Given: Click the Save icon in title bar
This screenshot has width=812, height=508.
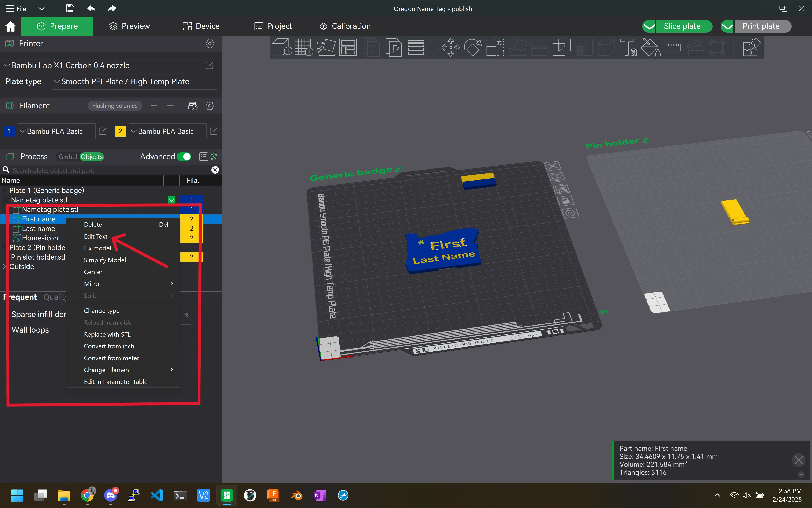Looking at the screenshot, I should 70,8.
